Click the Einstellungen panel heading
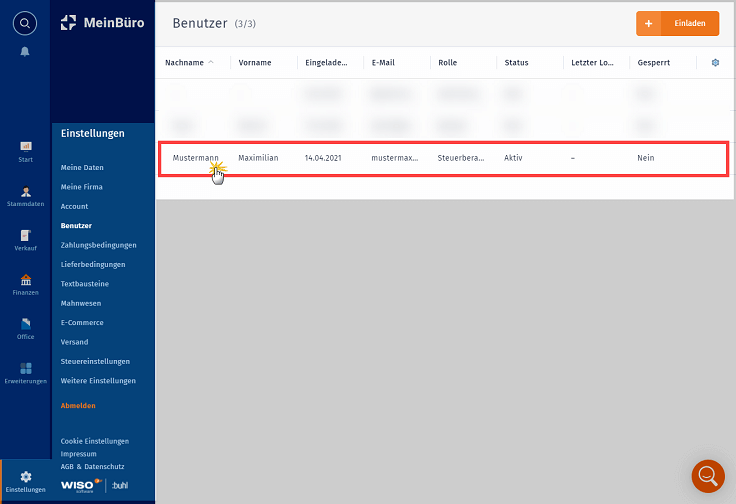This screenshot has width=736, height=504. tap(92, 133)
